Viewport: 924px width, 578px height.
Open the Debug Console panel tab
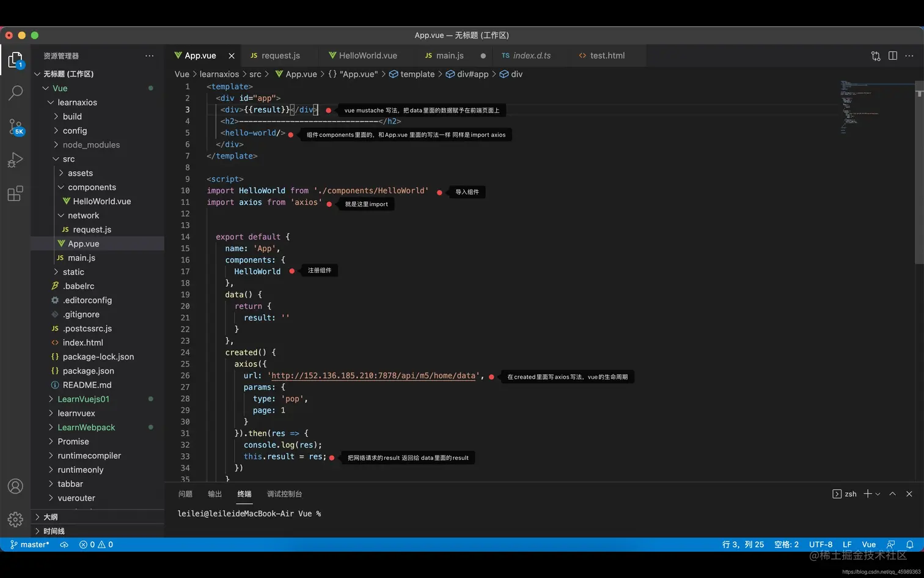284,494
